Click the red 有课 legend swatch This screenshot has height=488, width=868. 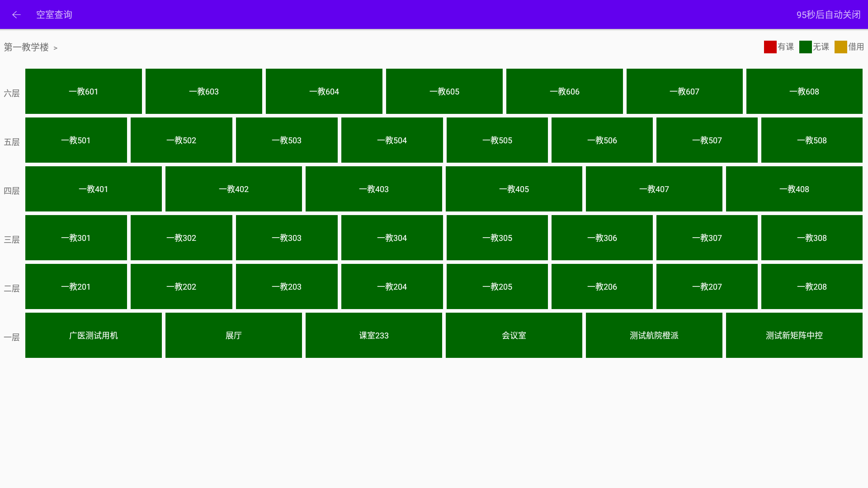tap(770, 47)
